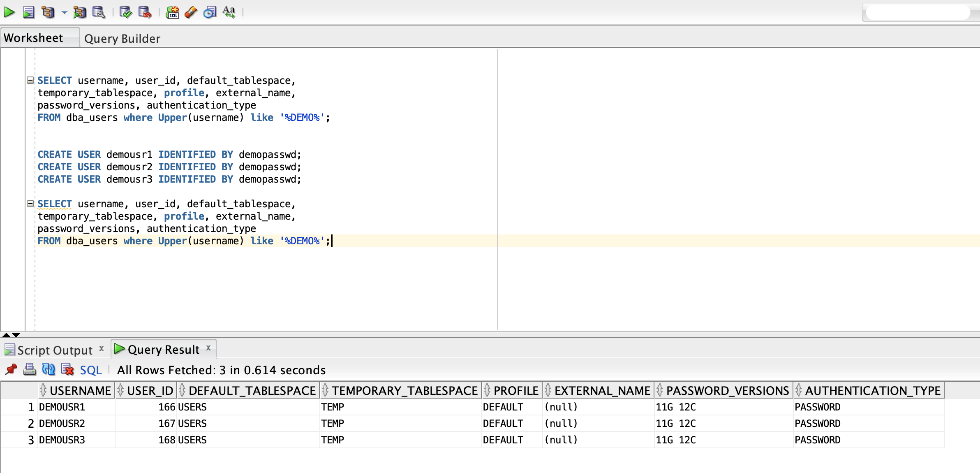
Task: Click the Refresh icon in Query Result toolbar
Action: (49, 369)
